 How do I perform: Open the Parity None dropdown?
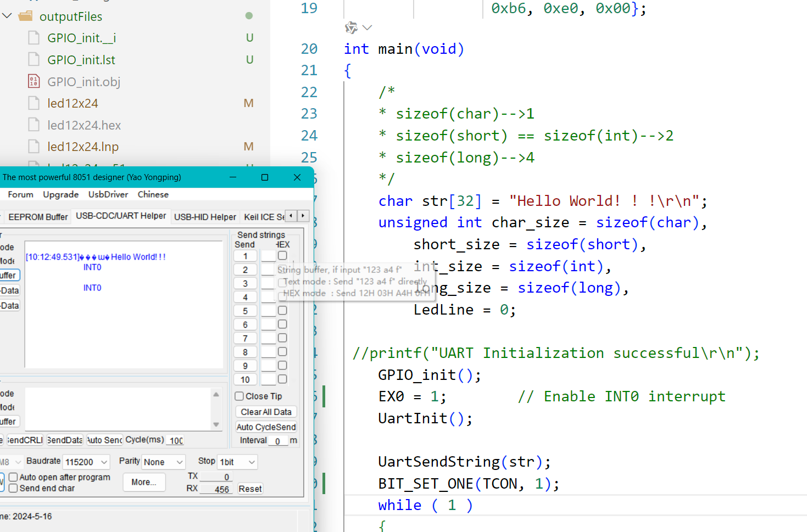(163, 462)
